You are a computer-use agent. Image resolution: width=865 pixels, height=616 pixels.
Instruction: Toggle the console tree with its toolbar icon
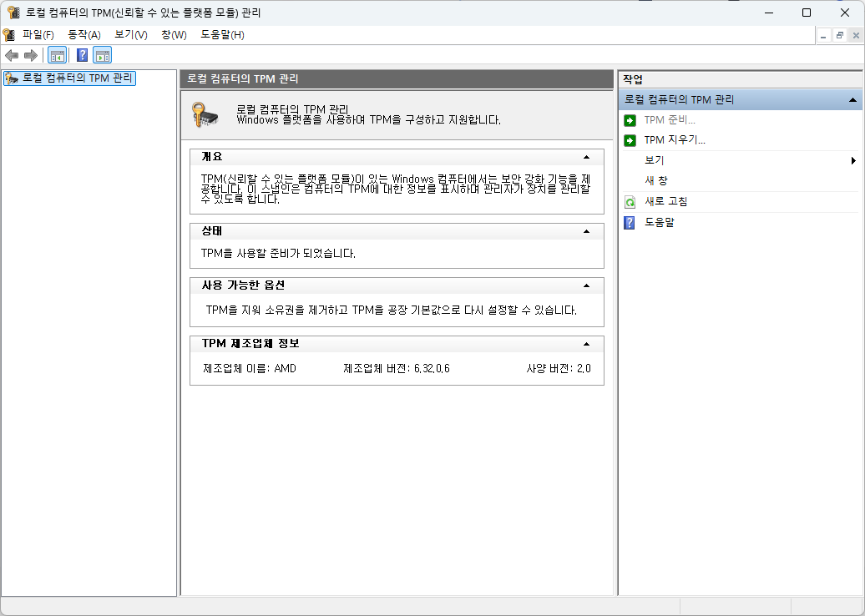click(57, 54)
